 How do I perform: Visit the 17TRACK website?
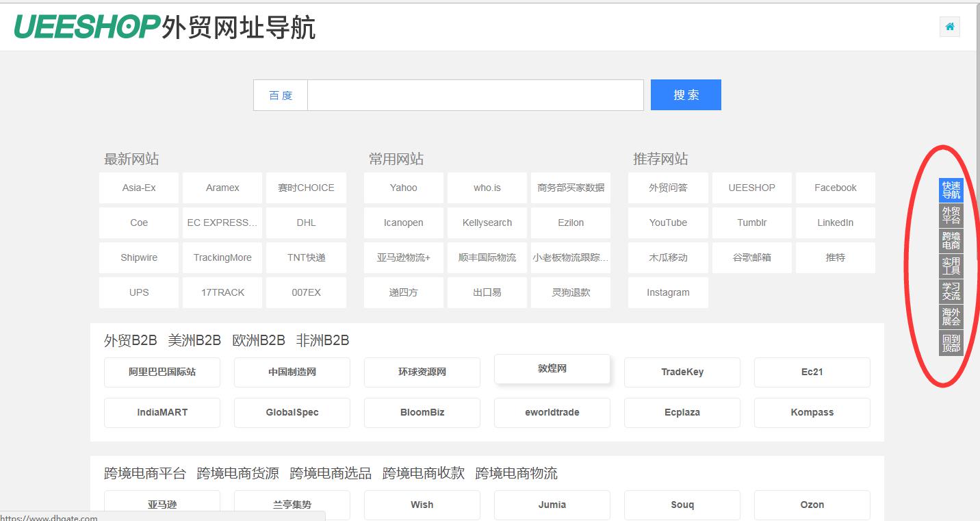click(222, 292)
